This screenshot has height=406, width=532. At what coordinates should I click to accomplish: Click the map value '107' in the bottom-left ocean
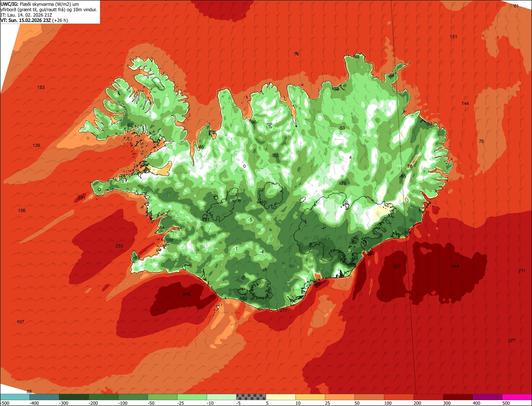(20, 322)
